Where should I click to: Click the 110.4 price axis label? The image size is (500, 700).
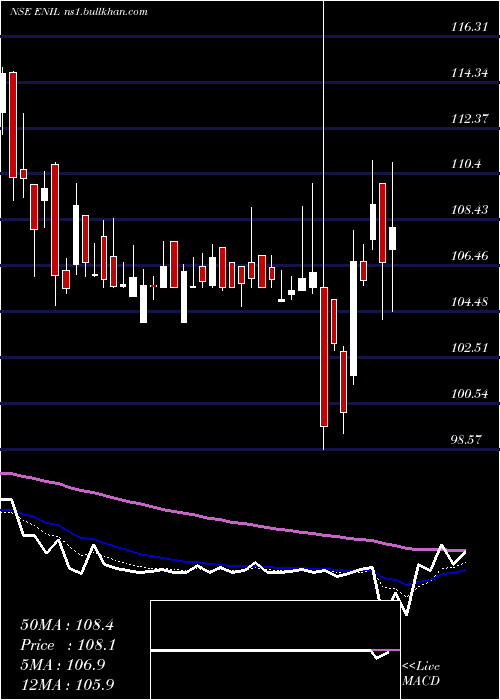coord(467,165)
